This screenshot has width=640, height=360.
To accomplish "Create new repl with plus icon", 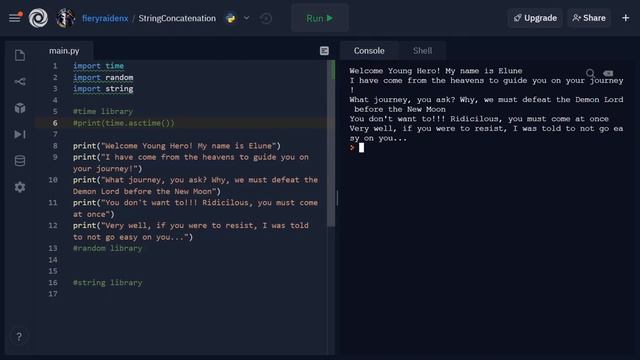I will click(625, 18).
